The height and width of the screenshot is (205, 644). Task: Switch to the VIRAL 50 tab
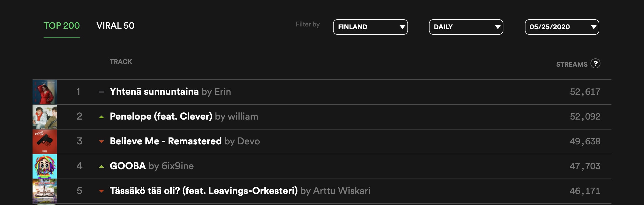pos(115,26)
